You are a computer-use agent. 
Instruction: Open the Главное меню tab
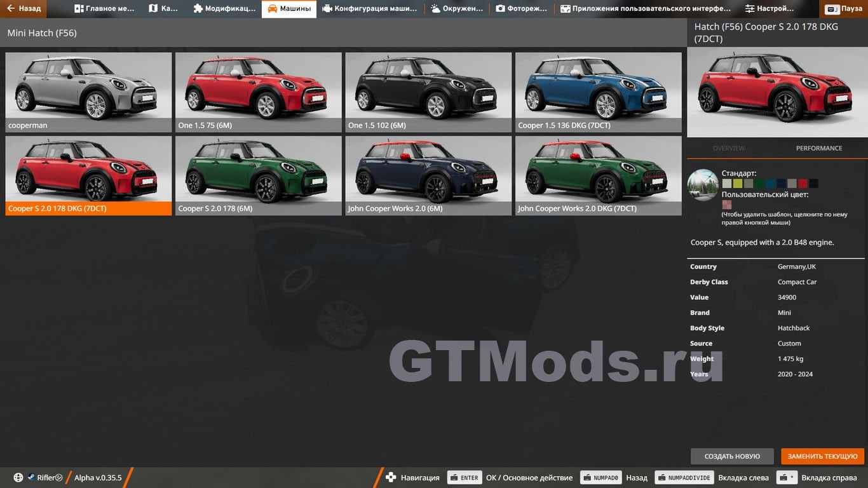coord(104,9)
